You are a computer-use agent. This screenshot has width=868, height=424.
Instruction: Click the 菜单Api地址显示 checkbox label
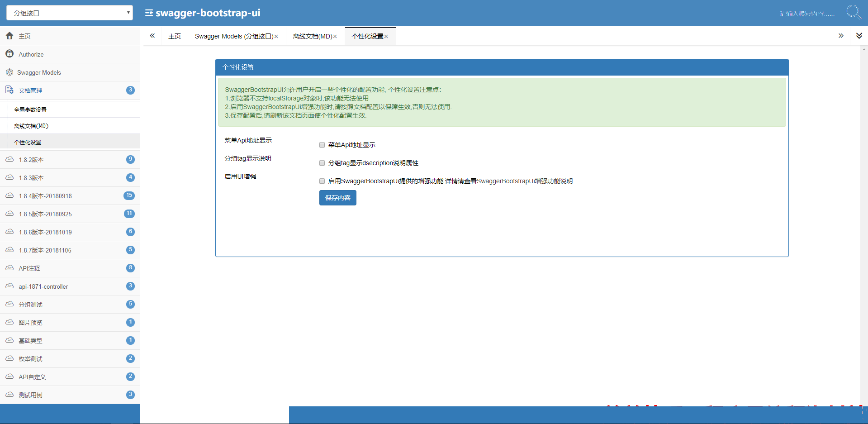[352, 145]
